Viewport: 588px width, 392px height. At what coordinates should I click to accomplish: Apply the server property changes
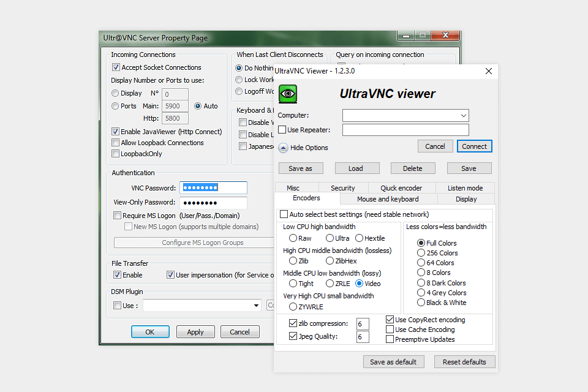pyautogui.click(x=195, y=331)
